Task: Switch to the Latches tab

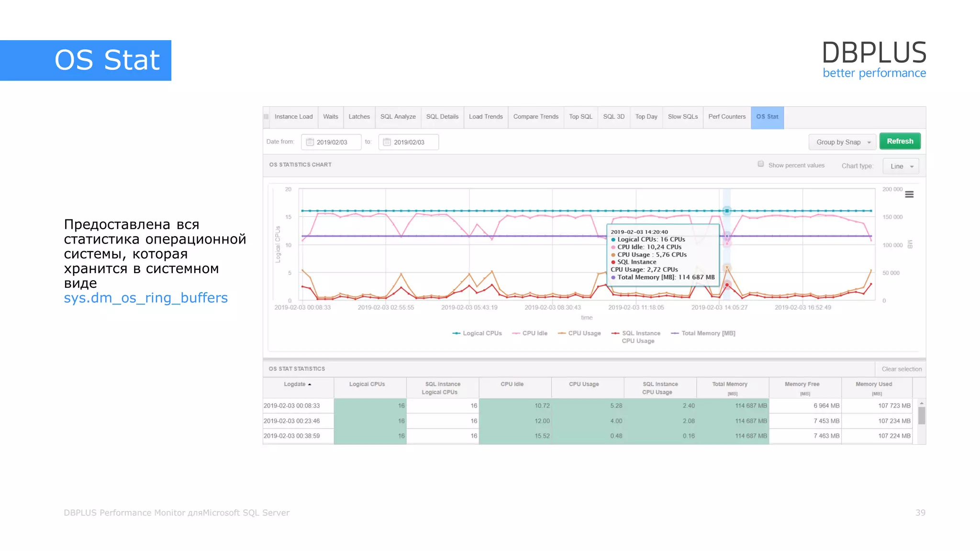Action: pyautogui.click(x=359, y=117)
